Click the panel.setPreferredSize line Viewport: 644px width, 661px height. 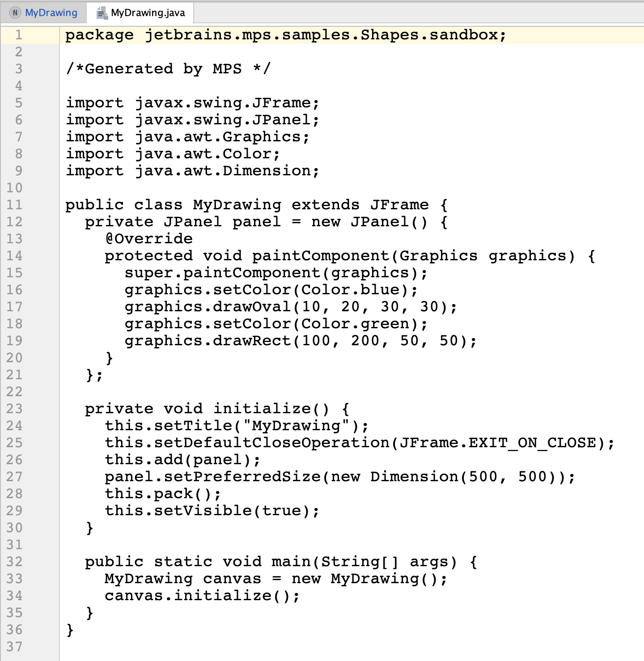(x=340, y=477)
